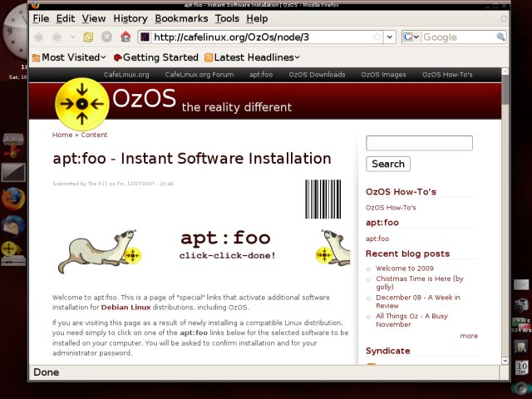Go to the home page icon
This screenshot has width=532, height=399.
(126, 37)
